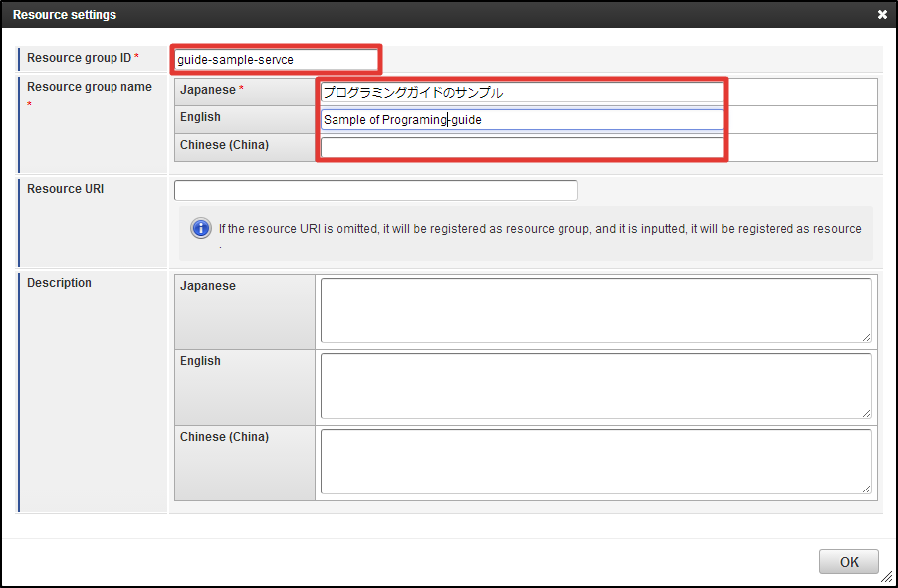898x588 pixels.
Task: Click the 'Japanese' label in group name section
Action: (x=208, y=90)
